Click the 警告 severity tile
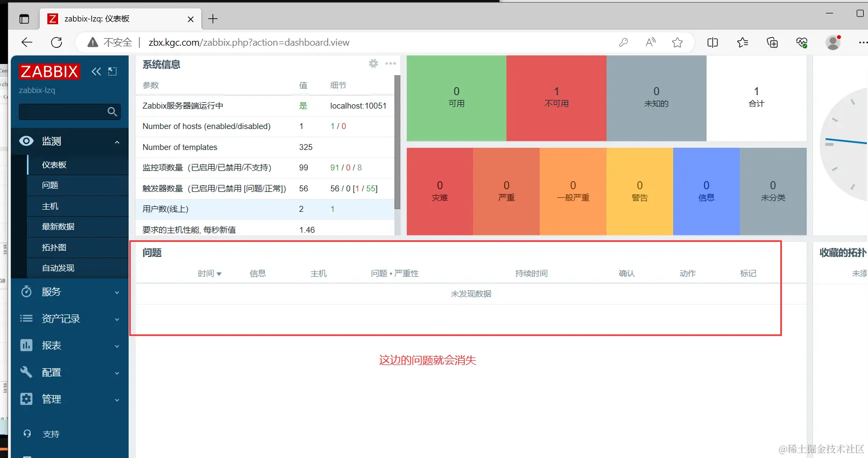Image resolution: width=868 pixels, height=458 pixels. (640, 191)
